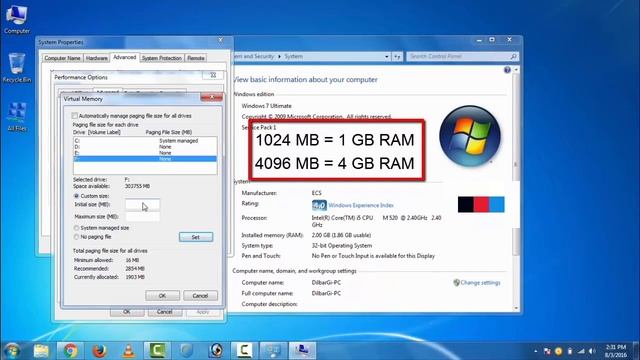Open the Windows Experience Index link

(x=361, y=205)
